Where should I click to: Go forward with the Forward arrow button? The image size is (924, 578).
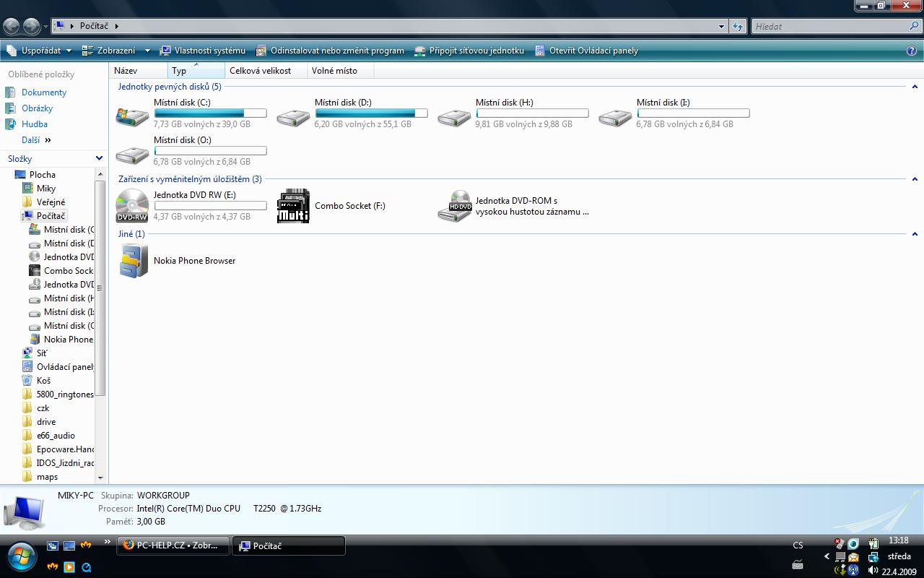tap(32, 27)
